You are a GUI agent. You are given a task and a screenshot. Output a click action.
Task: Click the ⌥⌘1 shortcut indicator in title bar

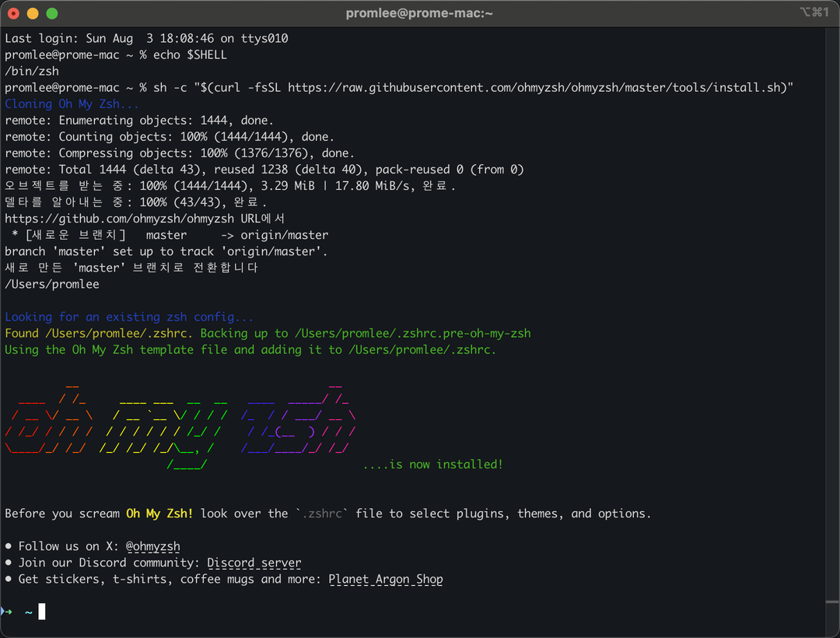tap(814, 12)
